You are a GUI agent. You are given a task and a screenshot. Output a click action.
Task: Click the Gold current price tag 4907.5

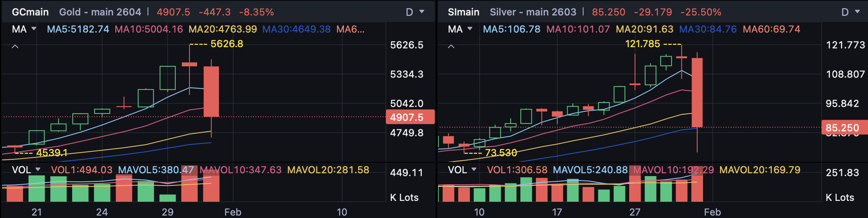pos(410,117)
